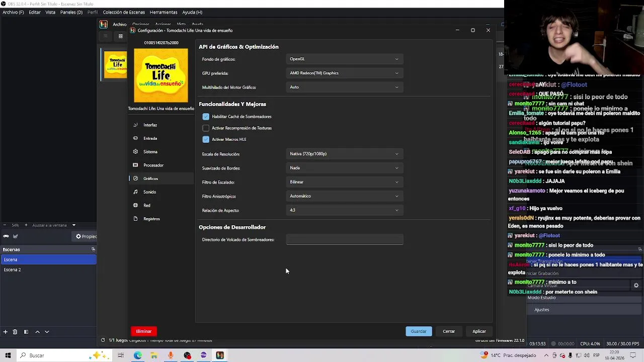Open Filtro Anisotrópico dropdown
The width and height of the screenshot is (644, 362).
pos(344,196)
